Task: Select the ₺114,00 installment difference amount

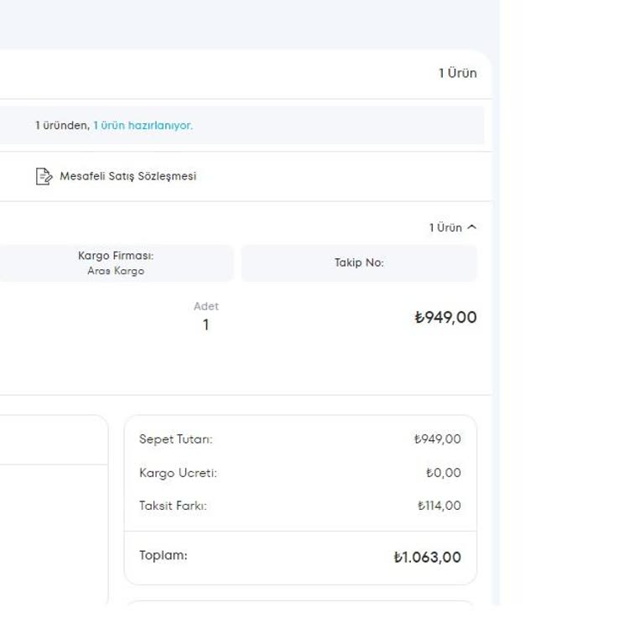Action: point(439,506)
